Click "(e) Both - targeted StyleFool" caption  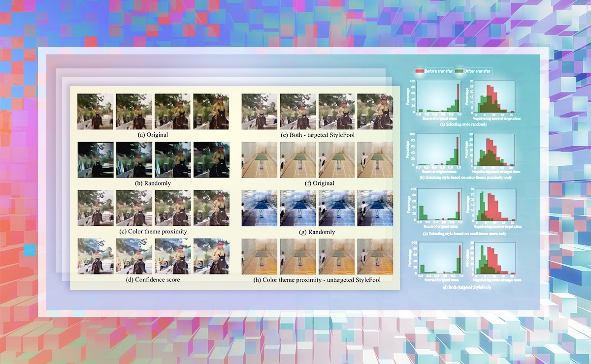pos(317,134)
